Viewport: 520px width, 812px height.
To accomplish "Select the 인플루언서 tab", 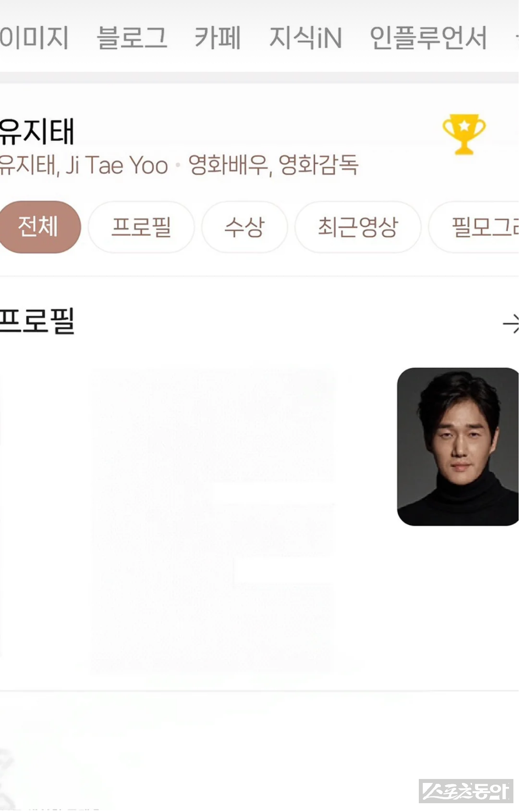I will point(428,37).
